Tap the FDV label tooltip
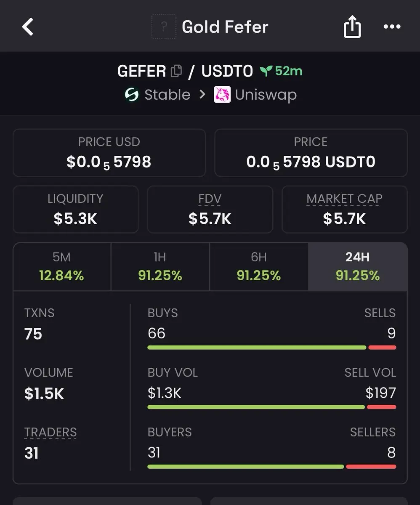The image size is (420, 505). pos(210,199)
